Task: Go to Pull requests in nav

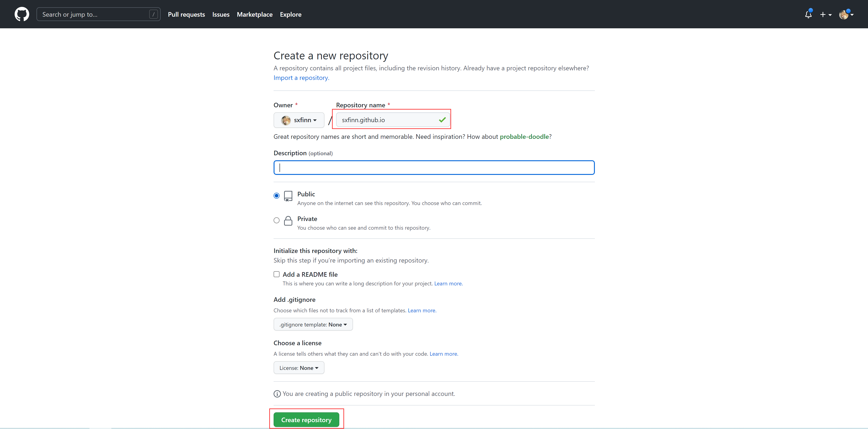Action: click(186, 14)
